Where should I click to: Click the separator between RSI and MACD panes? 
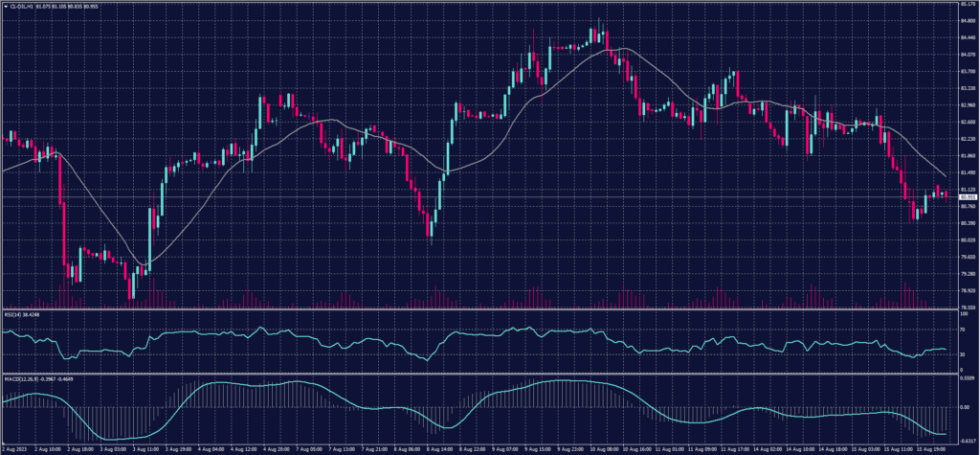[479, 374]
